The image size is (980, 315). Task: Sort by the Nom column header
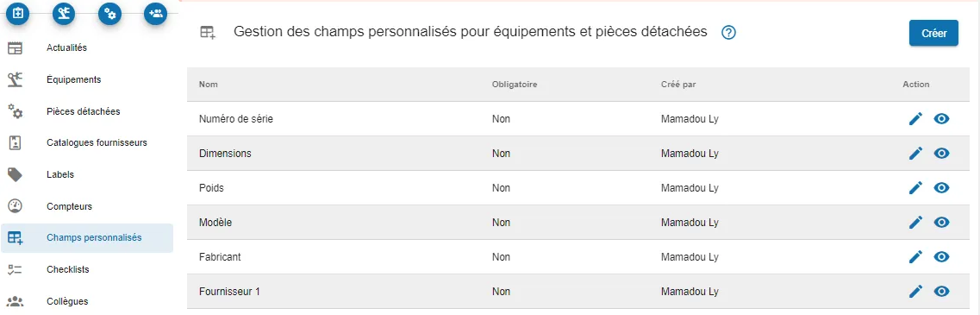(208, 85)
